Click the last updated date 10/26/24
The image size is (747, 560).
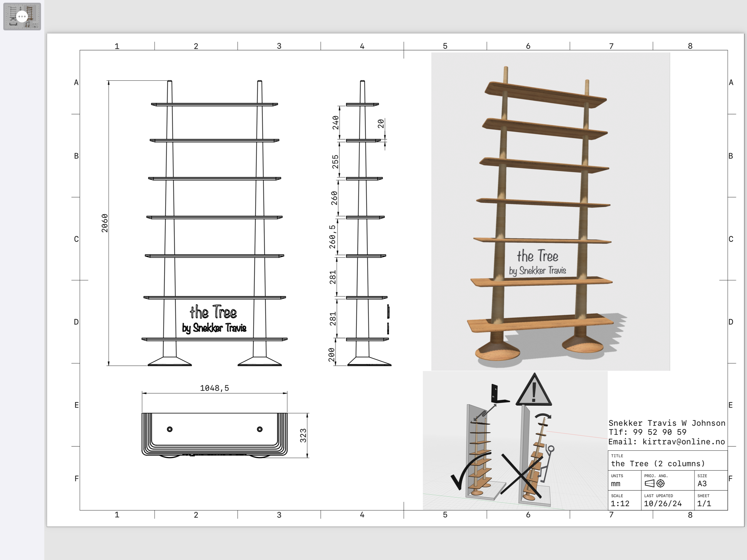662,503
